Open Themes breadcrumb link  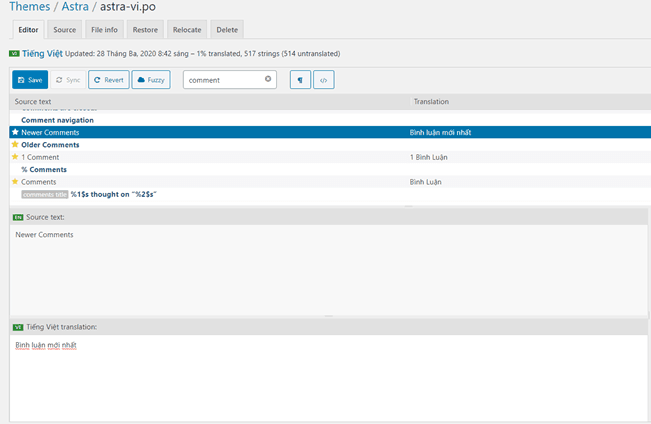tap(30, 7)
